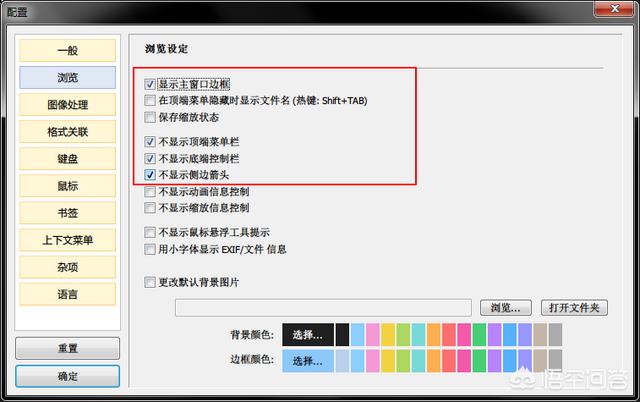Enable small font for EXIF/文件 信息
Screen dimensions: 640x402
pos(150,249)
